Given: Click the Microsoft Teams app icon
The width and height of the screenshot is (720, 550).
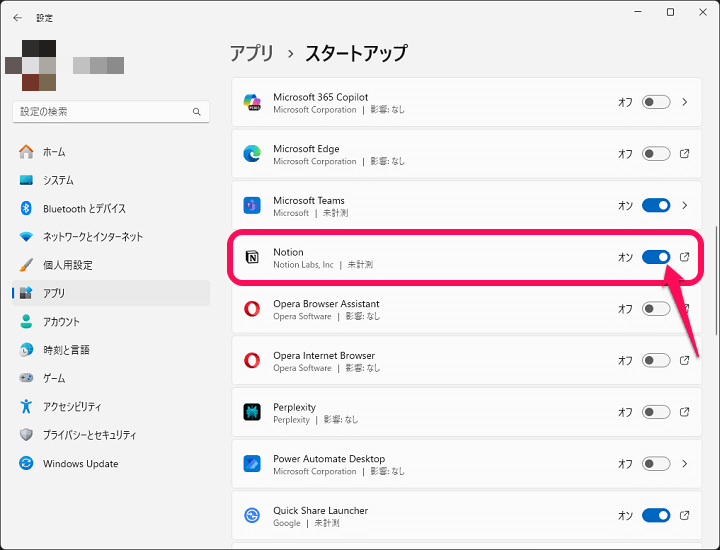Looking at the screenshot, I should point(252,205).
